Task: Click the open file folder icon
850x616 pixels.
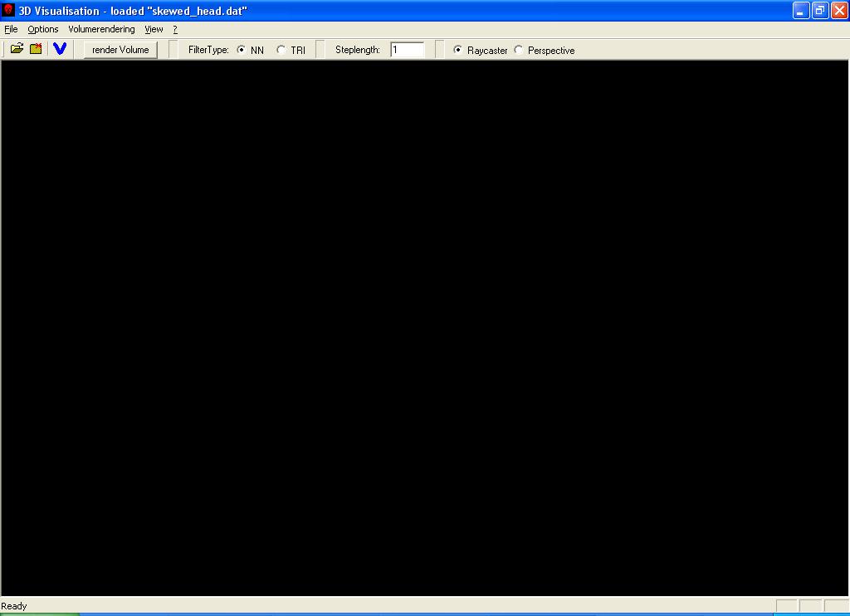Action: 17,49
